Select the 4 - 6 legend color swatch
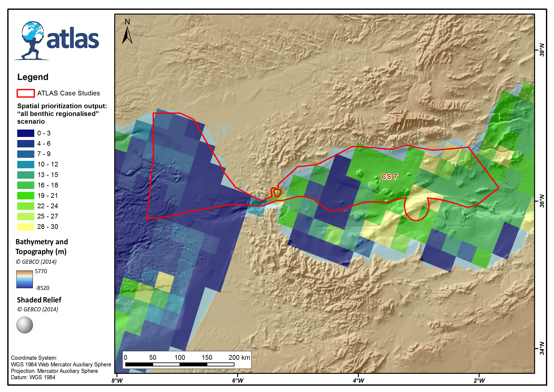The width and height of the screenshot is (554, 392). [x=26, y=144]
